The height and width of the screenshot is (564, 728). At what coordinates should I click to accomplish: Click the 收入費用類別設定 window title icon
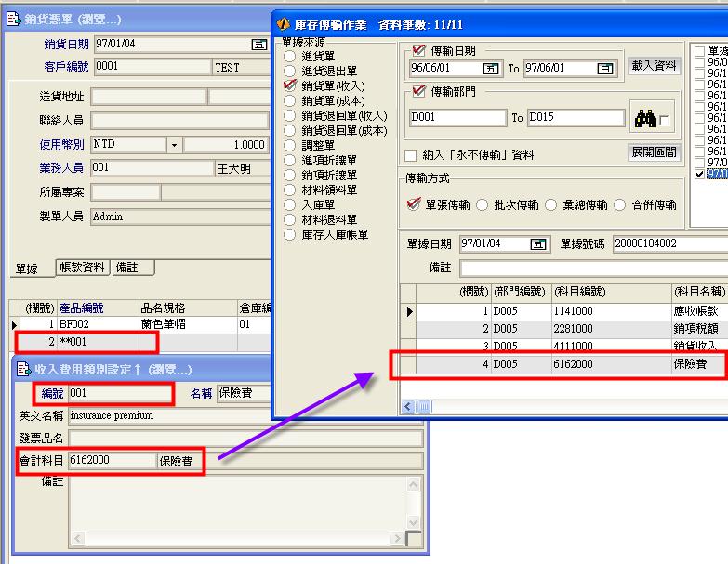point(23,370)
